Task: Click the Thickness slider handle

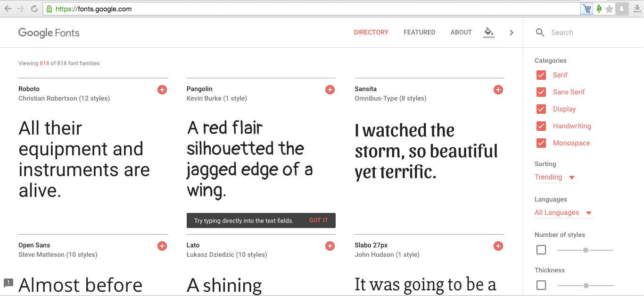Action: 586,286
